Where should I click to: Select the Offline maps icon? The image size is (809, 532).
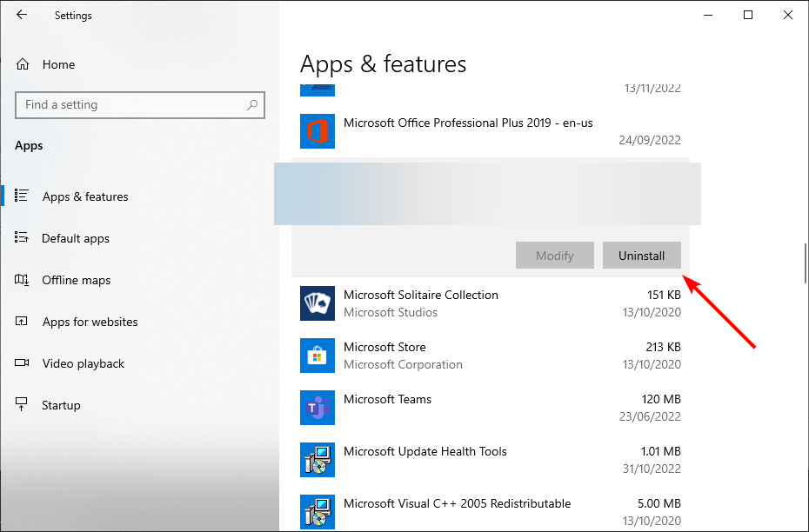pyautogui.click(x=21, y=279)
